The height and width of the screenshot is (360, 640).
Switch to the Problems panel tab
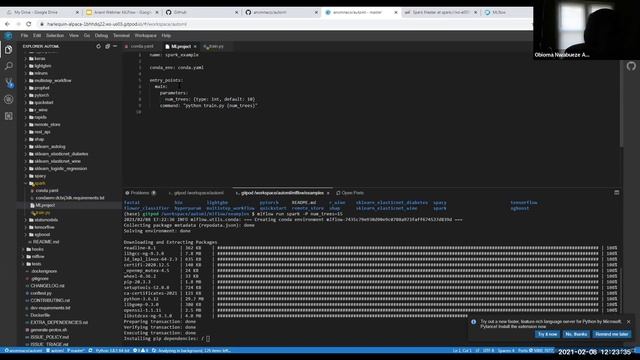(140, 193)
